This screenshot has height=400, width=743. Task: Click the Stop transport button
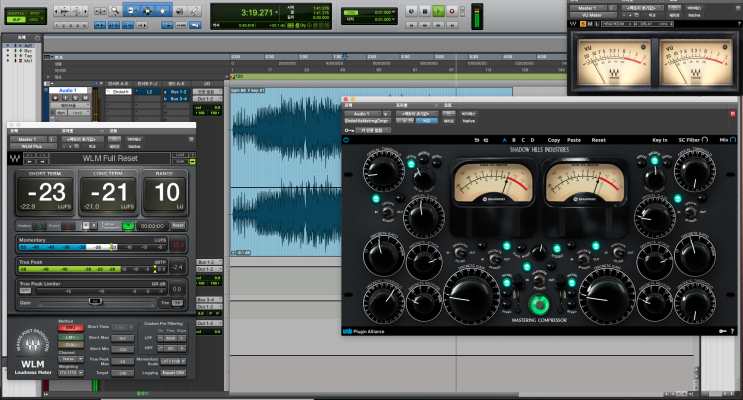point(424,10)
